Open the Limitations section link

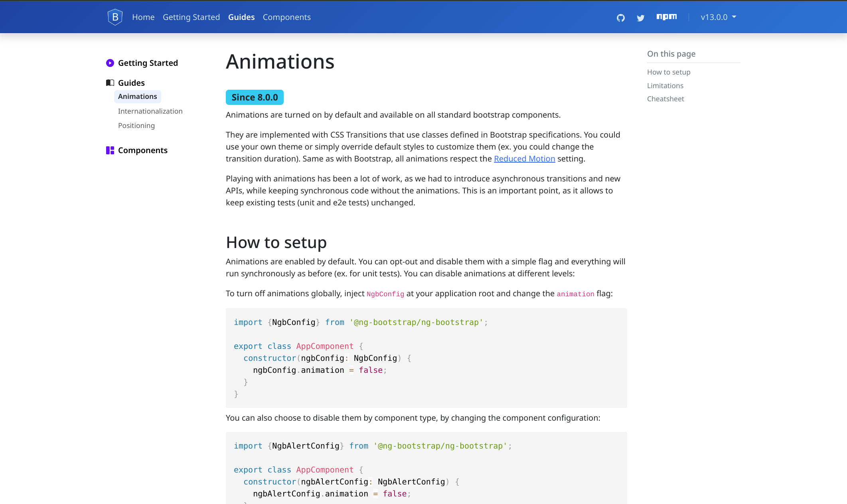point(665,85)
